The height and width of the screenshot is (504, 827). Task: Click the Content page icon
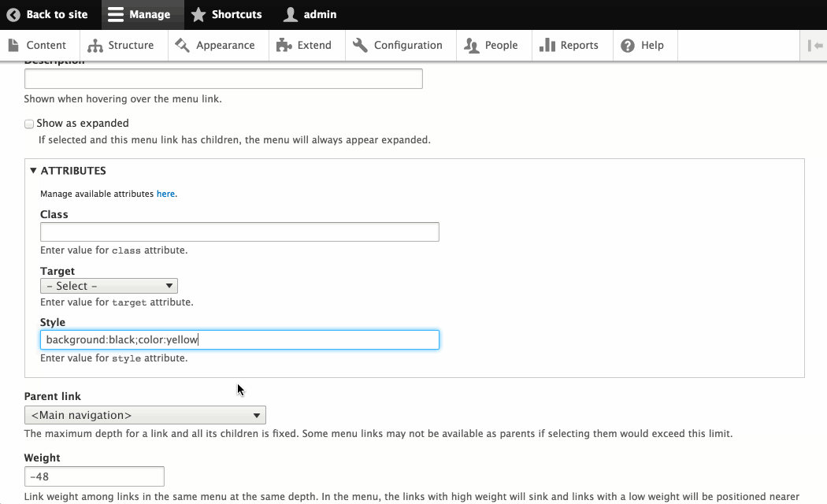click(x=13, y=46)
